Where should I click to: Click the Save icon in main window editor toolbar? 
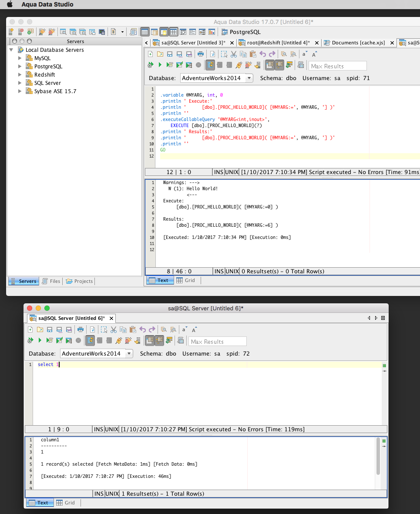pyautogui.click(x=169, y=54)
